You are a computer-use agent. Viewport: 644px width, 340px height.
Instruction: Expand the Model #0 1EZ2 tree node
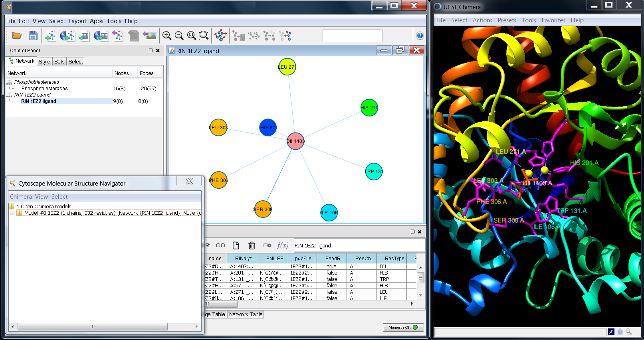tap(12, 213)
